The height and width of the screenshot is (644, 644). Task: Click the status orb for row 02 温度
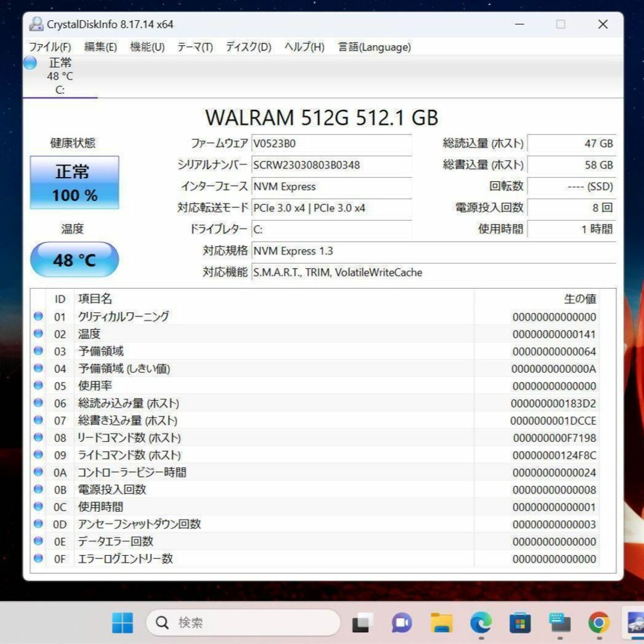pyautogui.click(x=38, y=333)
